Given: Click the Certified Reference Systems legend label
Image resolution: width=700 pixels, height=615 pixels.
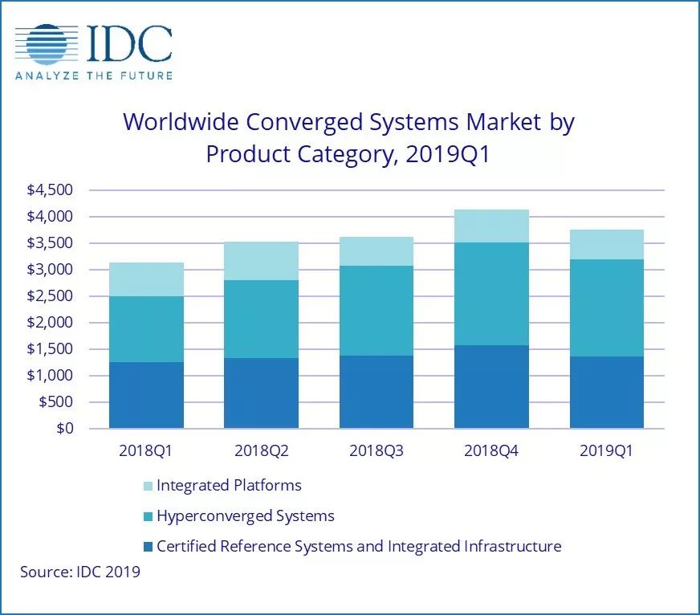Looking at the screenshot, I should (359, 546).
